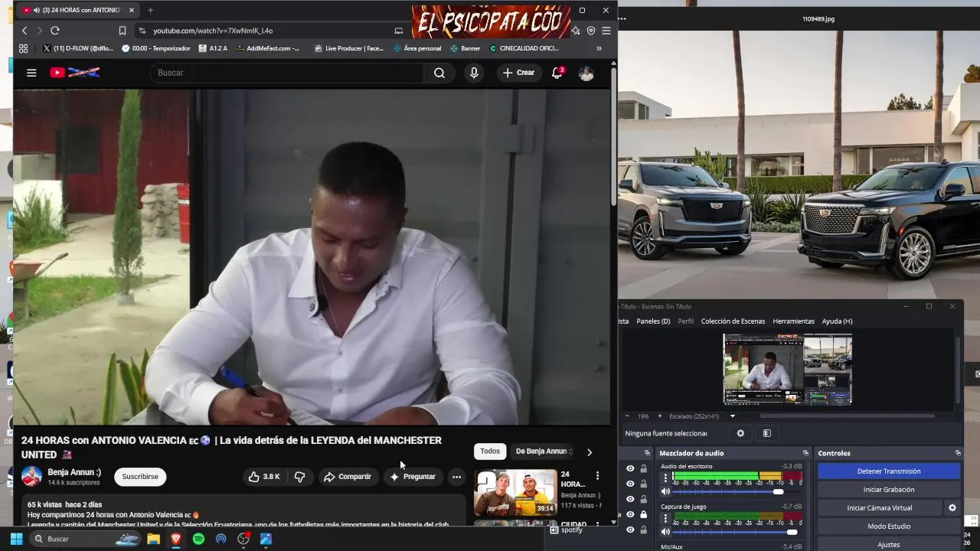Screen dimensions: 980x551
Task: Click Crear button on YouTube
Action: click(518, 73)
